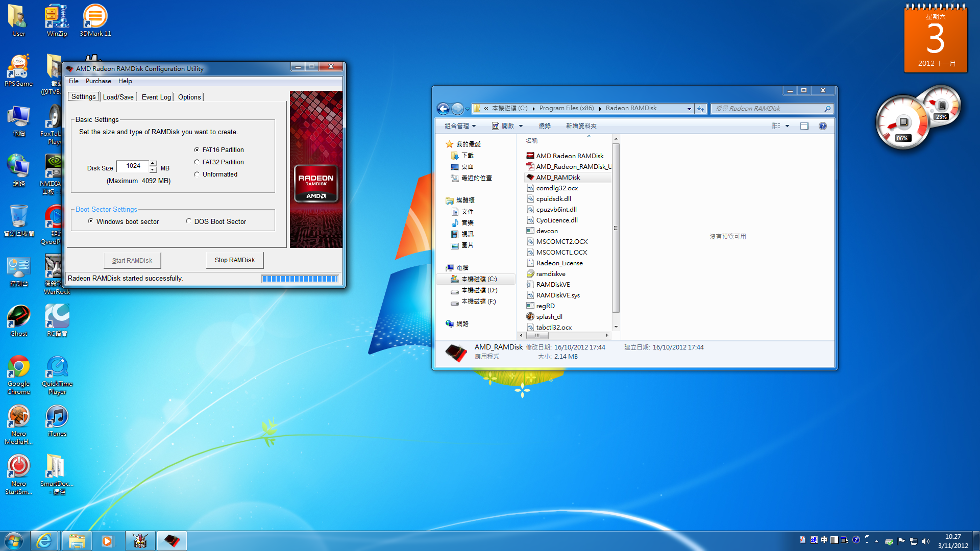Open the Purchase menu
Screen dimensions: 980x551
[98, 81]
